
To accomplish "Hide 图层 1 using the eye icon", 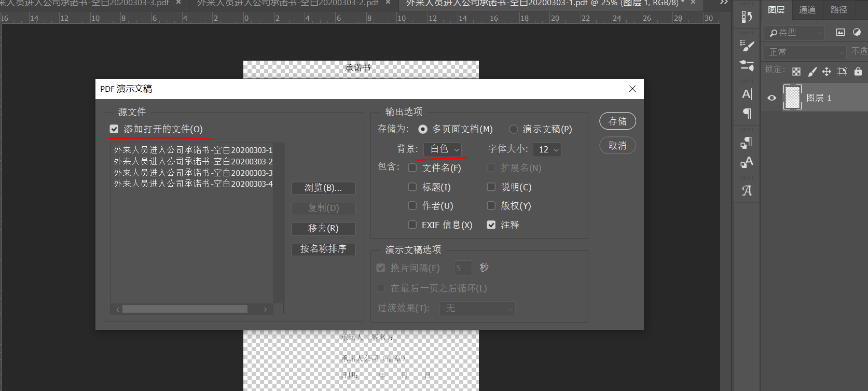I will click(x=772, y=98).
